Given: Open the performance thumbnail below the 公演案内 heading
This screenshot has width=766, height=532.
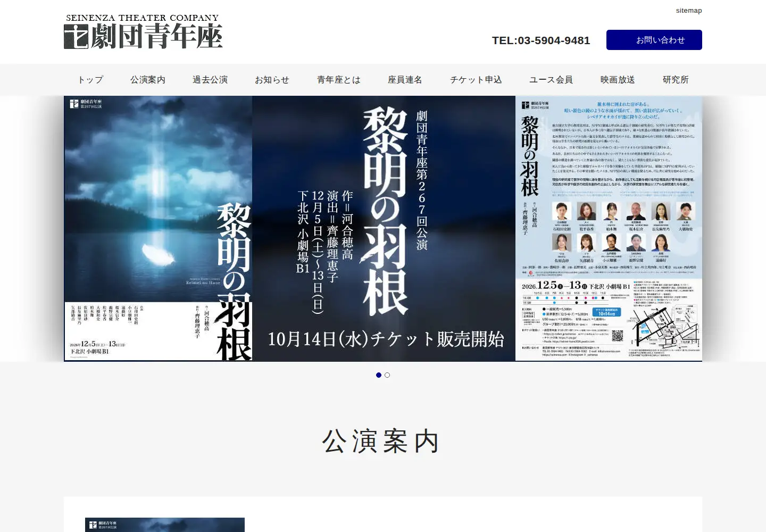Looking at the screenshot, I should [165, 525].
